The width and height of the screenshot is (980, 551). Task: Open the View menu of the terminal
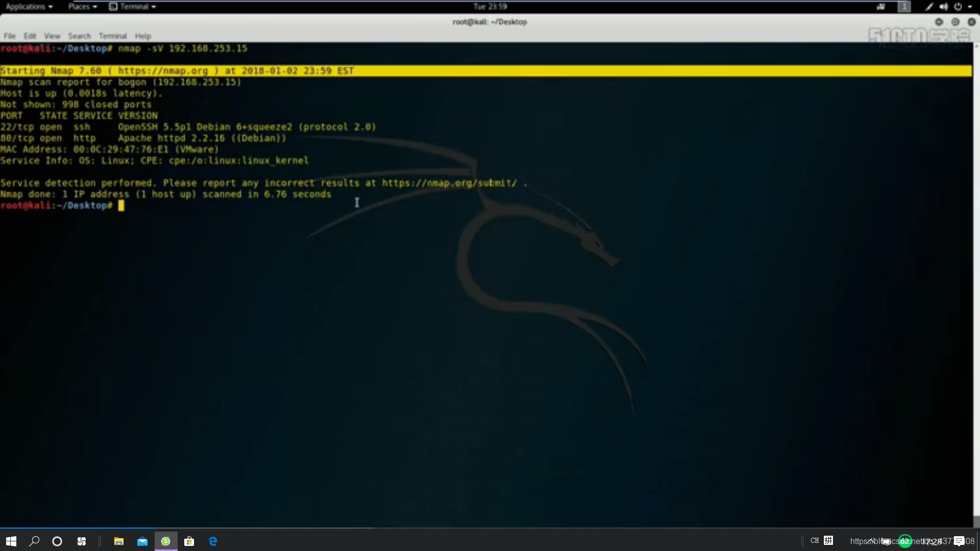[x=52, y=36]
